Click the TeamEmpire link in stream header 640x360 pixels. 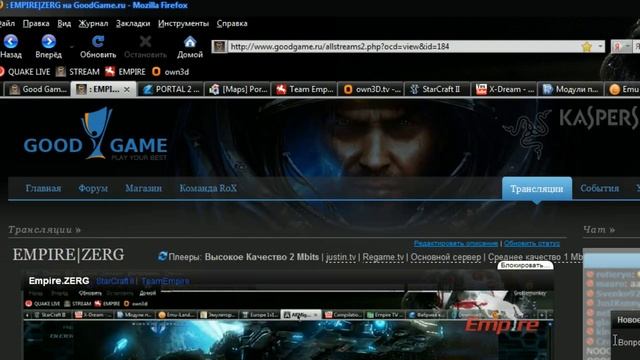[x=165, y=281]
